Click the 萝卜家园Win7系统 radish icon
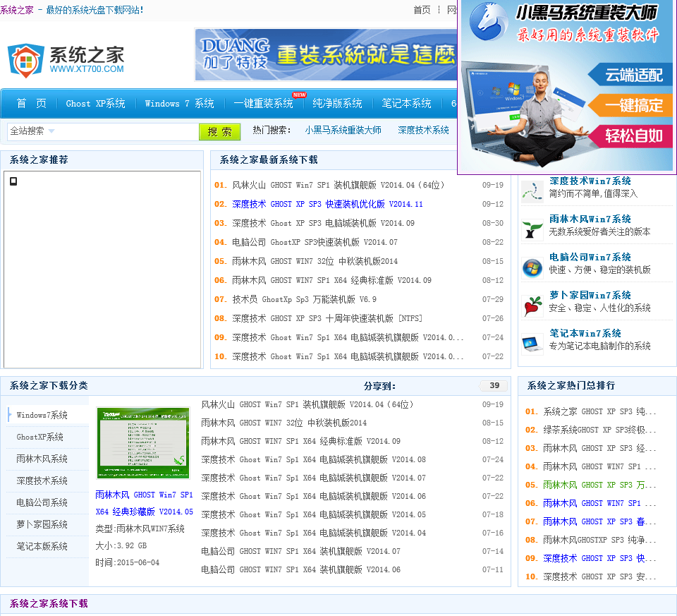Viewport: 677px width, 616px height. point(532,306)
